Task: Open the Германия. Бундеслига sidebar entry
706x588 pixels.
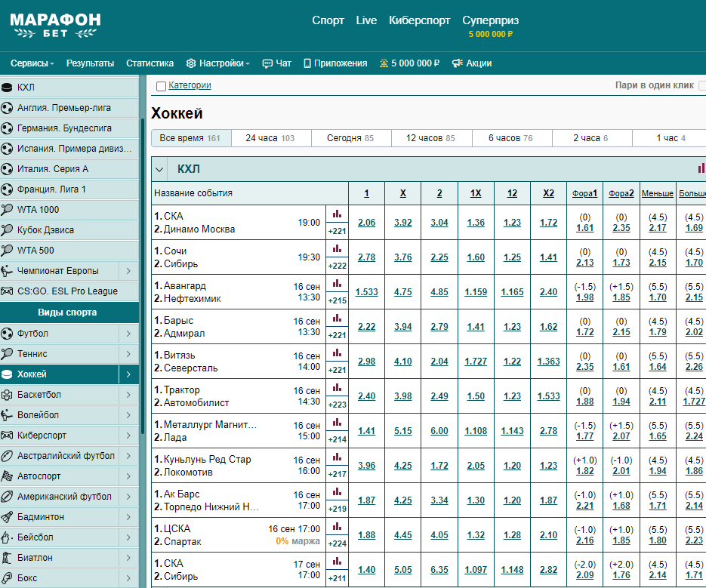Action: coord(69,128)
